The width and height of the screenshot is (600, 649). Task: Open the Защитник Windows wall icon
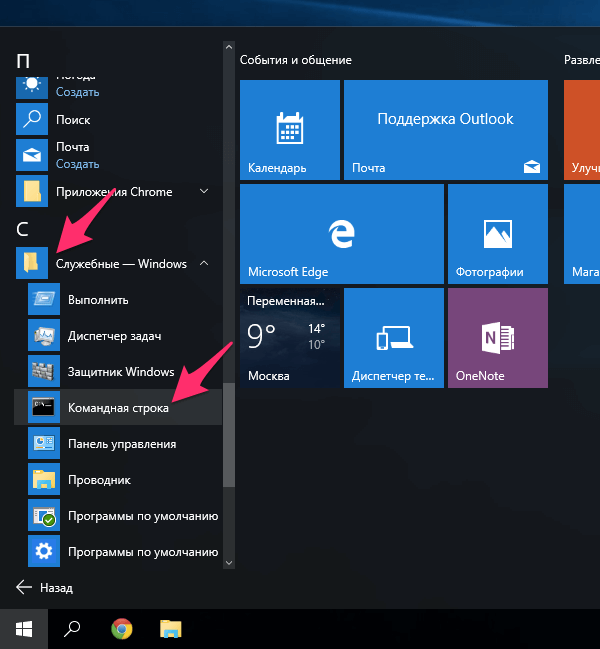pos(44,371)
